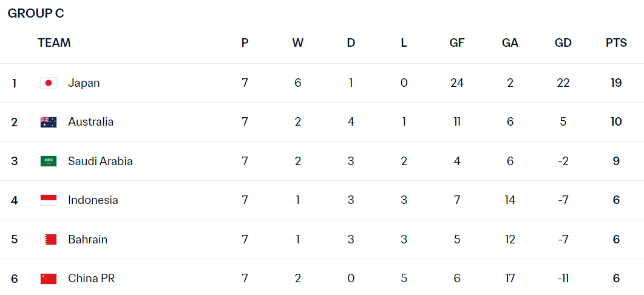
Task: Click the W column header
Action: click(x=298, y=42)
